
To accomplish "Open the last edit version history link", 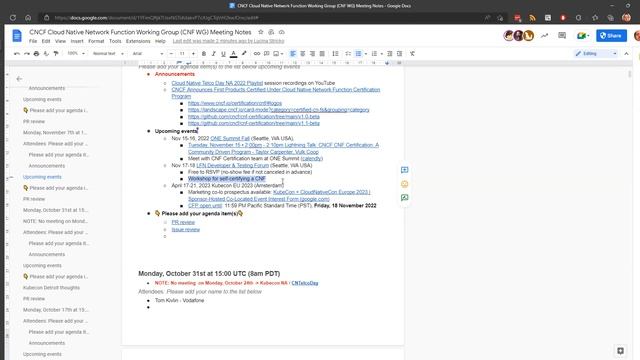I will (x=228, y=41).
